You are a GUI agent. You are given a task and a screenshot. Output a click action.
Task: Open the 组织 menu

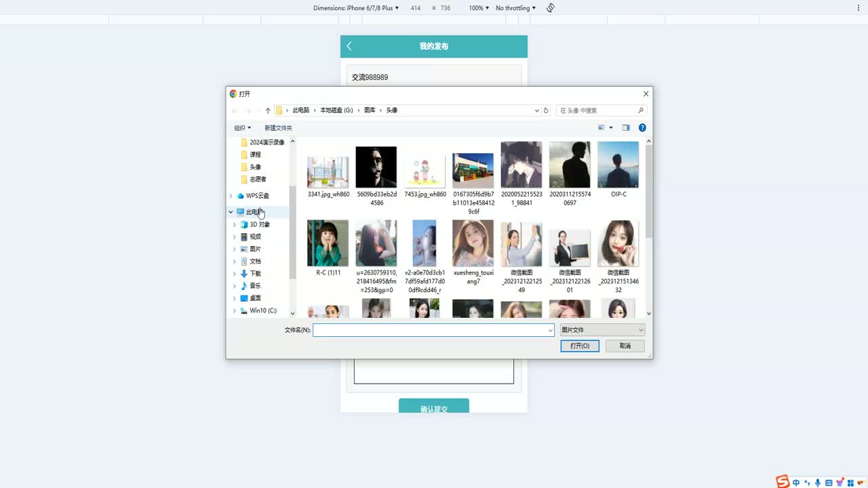242,128
